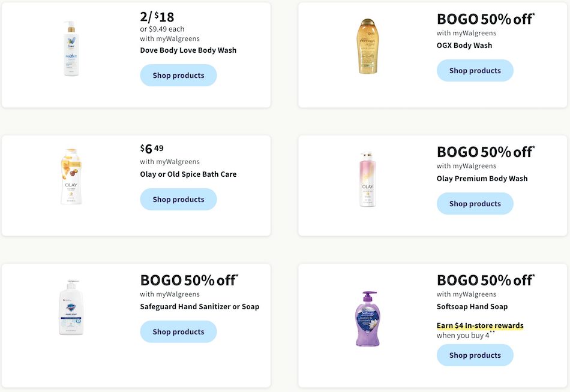Open the Olay Premium Body Wash title

point(482,179)
